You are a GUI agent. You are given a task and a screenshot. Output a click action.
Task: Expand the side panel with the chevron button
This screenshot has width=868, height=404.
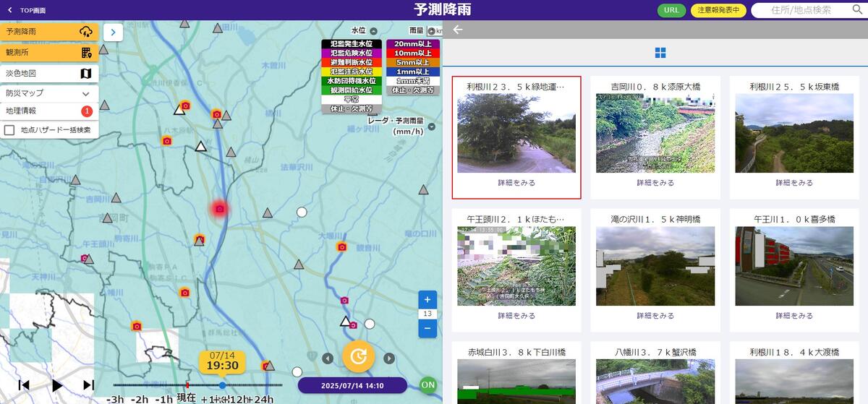114,33
